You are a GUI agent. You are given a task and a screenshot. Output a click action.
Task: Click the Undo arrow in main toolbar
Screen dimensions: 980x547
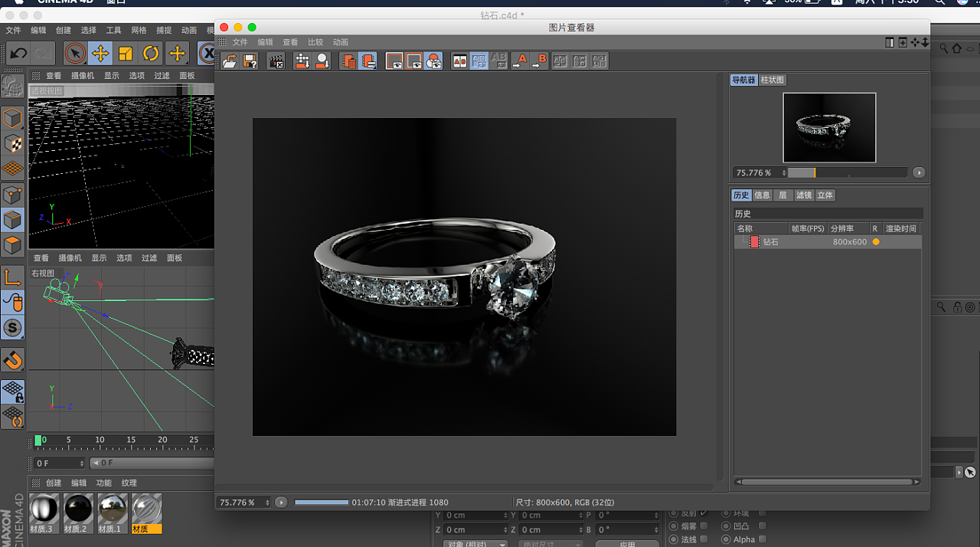click(x=18, y=53)
